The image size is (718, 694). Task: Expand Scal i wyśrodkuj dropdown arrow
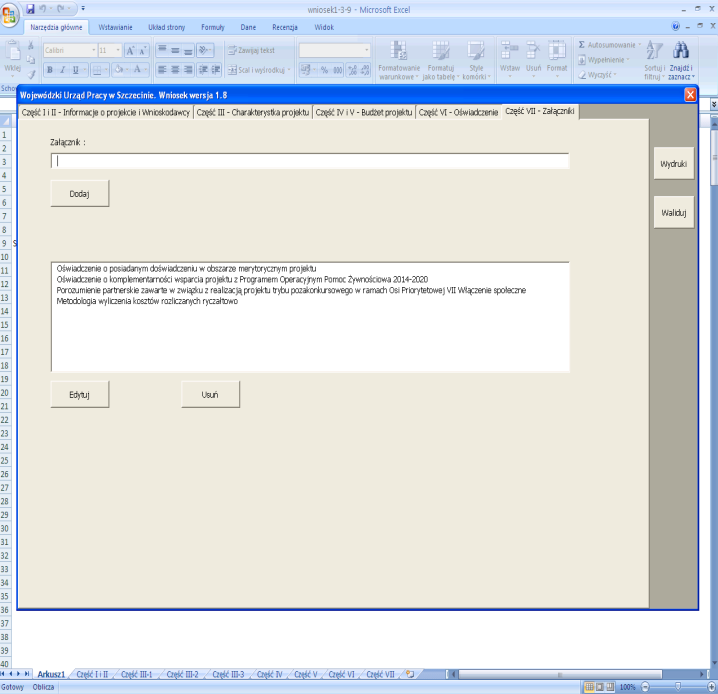(x=289, y=70)
